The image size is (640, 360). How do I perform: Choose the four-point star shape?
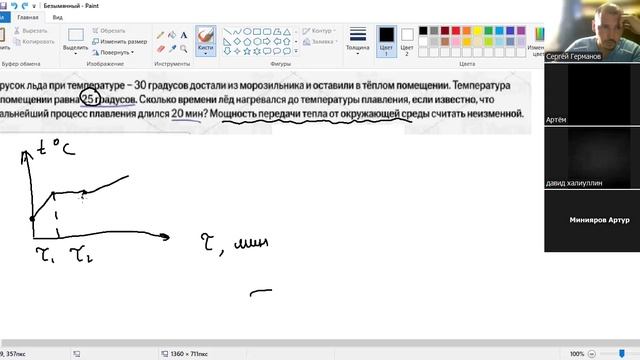[237, 51]
